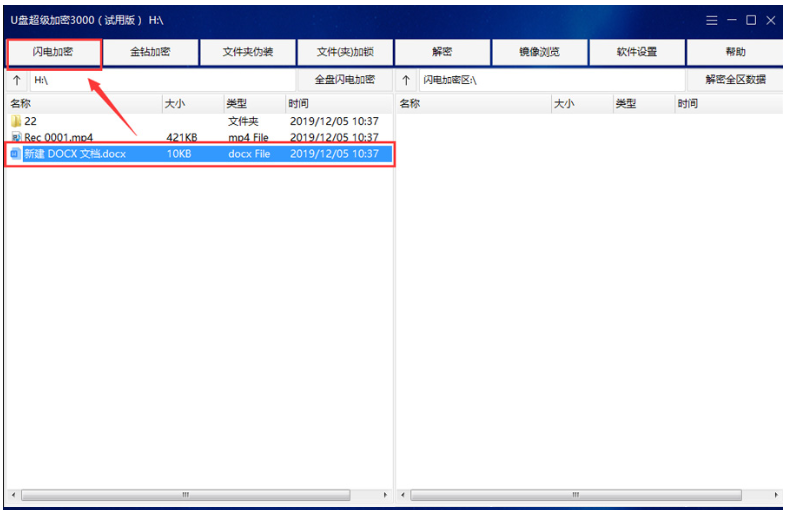Click the 金钻加密 button
The width and height of the screenshot is (805, 510).
click(150, 52)
